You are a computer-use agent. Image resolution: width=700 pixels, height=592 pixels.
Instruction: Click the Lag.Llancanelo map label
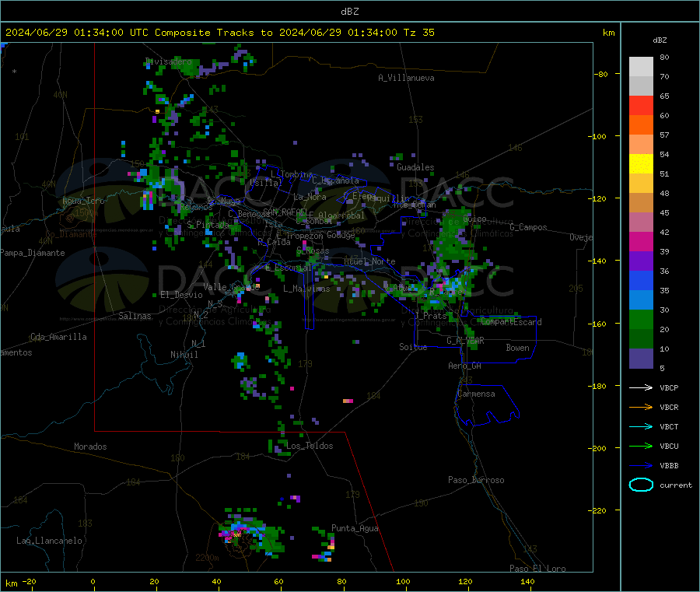pyautogui.click(x=49, y=541)
